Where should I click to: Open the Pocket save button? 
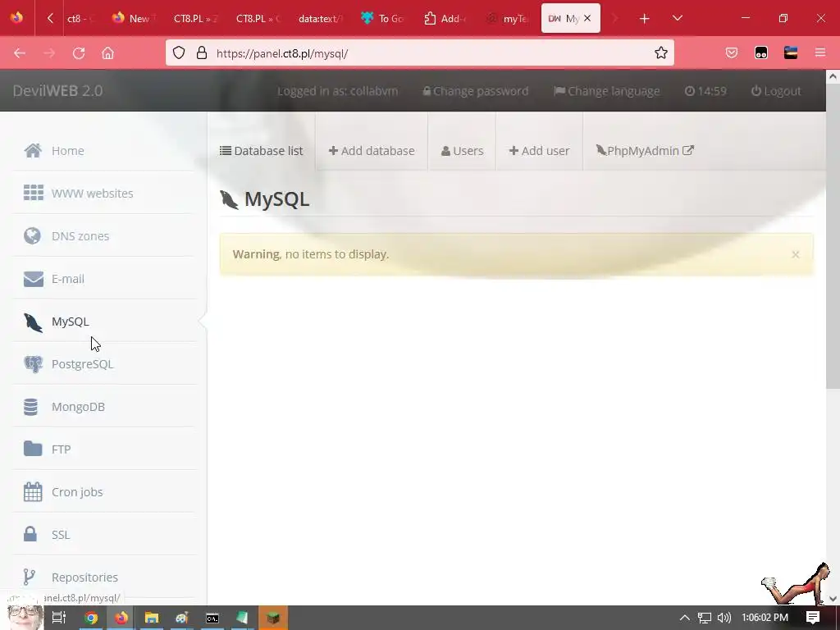tap(732, 53)
